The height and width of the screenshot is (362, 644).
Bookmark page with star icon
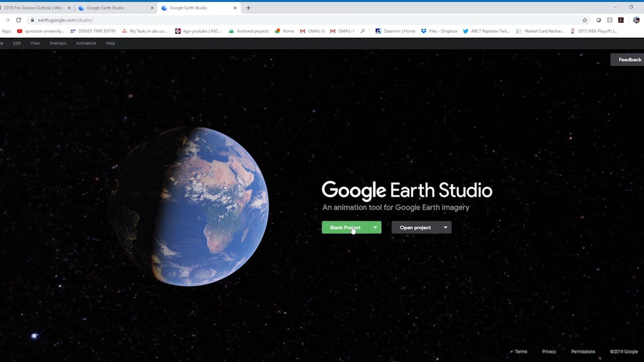click(x=585, y=20)
